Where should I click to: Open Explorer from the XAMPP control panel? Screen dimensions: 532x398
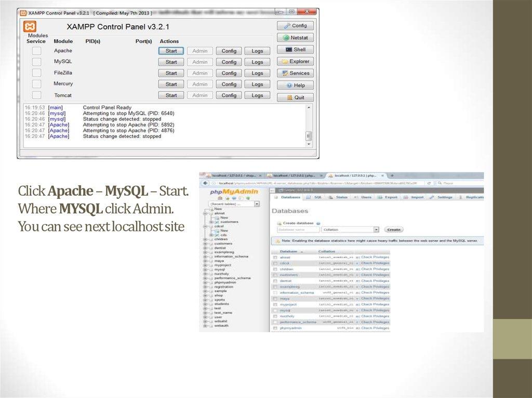click(x=295, y=61)
